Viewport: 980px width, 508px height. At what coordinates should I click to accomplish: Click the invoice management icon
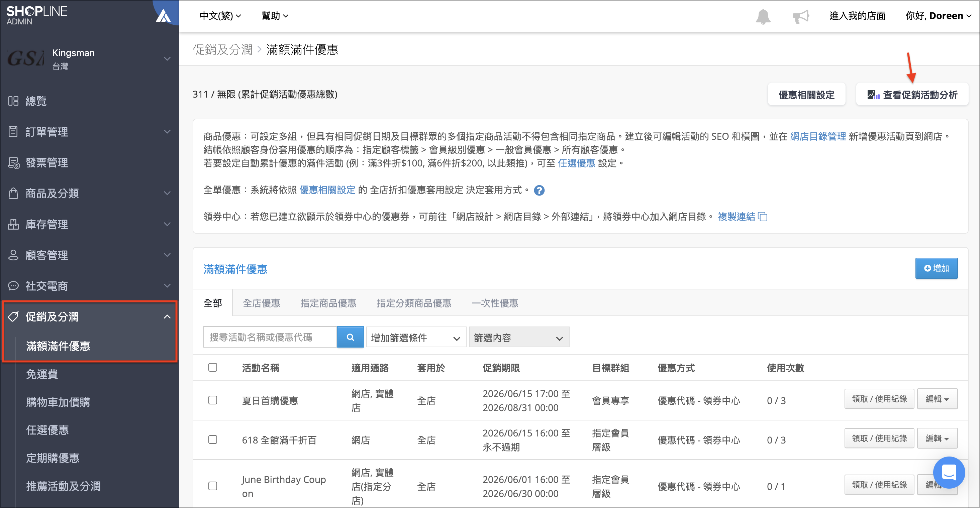pyautogui.click(x=14, y=163)
